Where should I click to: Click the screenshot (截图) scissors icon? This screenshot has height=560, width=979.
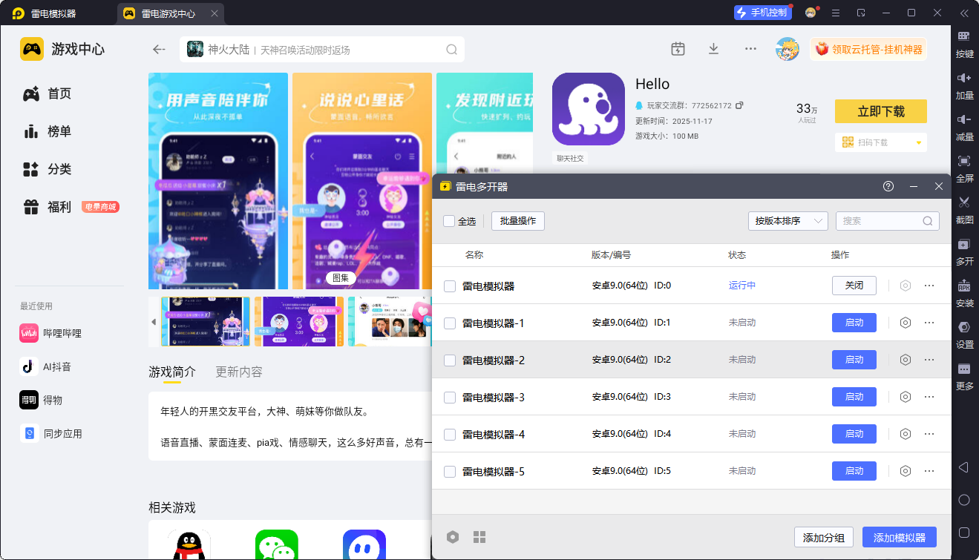coord(964,202)
